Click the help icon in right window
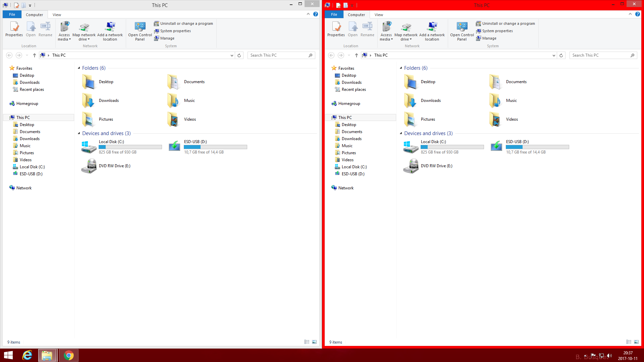The image size is (644, 362). pos(637,14)
